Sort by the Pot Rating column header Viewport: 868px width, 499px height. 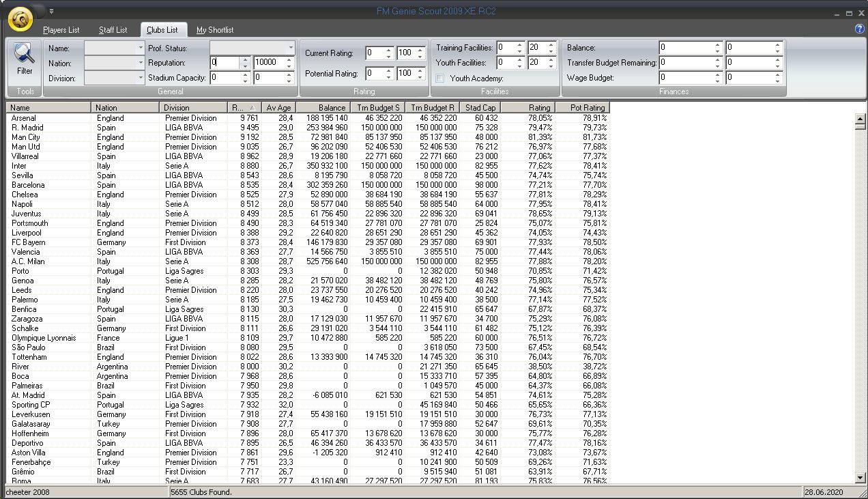(581, 108)
